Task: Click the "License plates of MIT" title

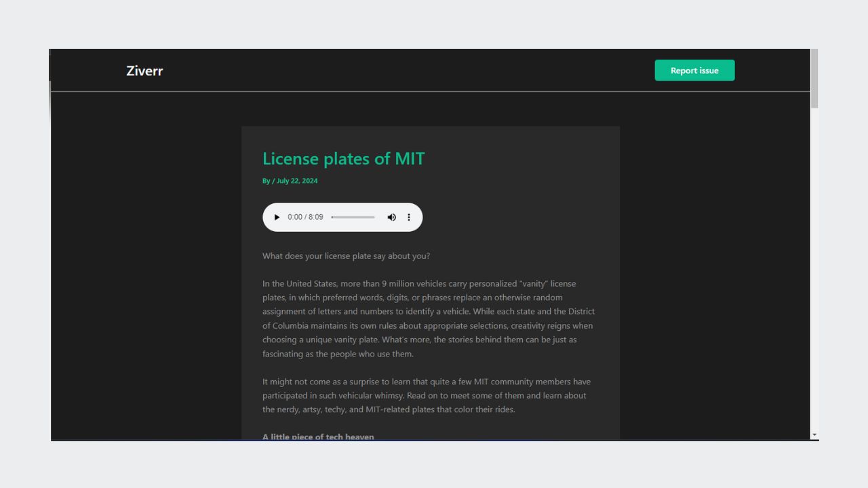Action: pyautogui.click(x=343, y=159)
